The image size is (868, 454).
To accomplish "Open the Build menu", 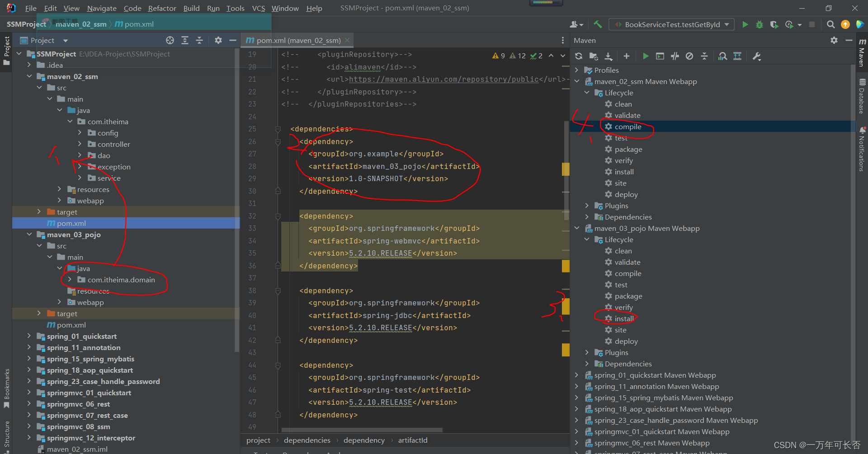I will [191, 8].
